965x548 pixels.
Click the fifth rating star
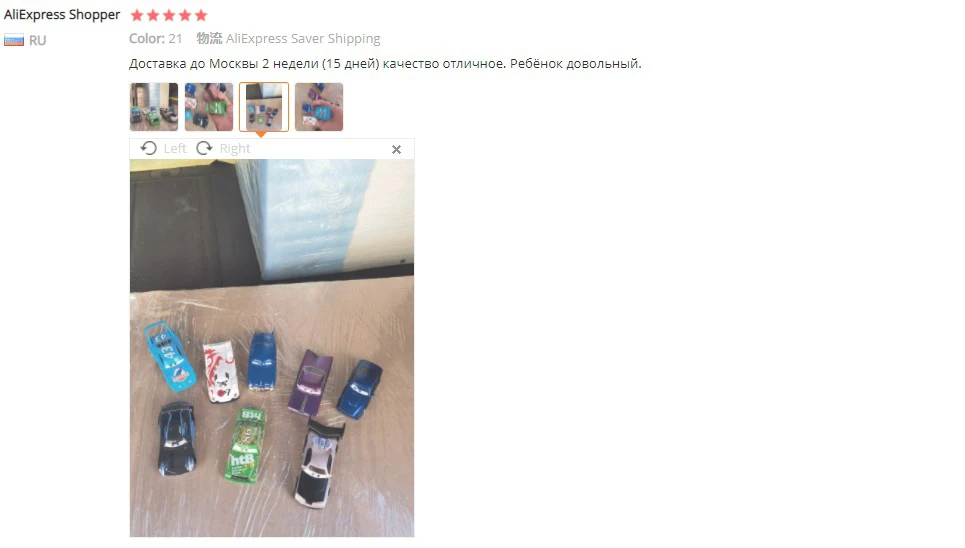pyautogui.click(x=201, y=15)
